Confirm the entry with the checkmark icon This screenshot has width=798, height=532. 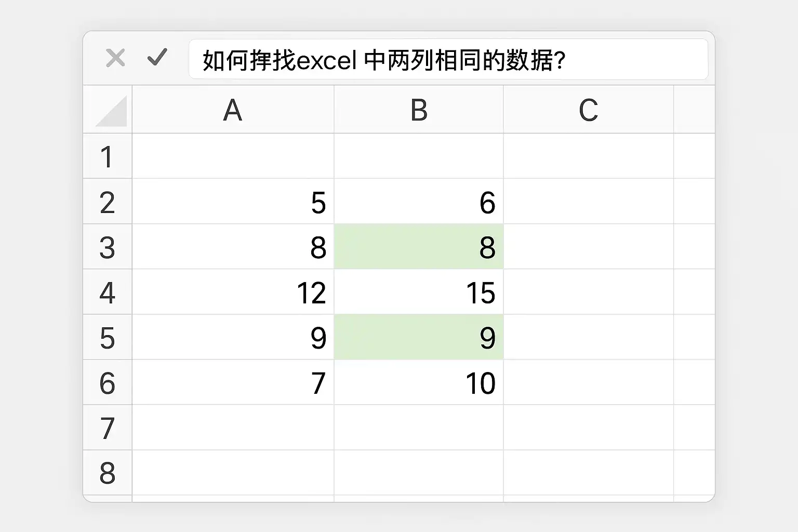click(157, 57)
